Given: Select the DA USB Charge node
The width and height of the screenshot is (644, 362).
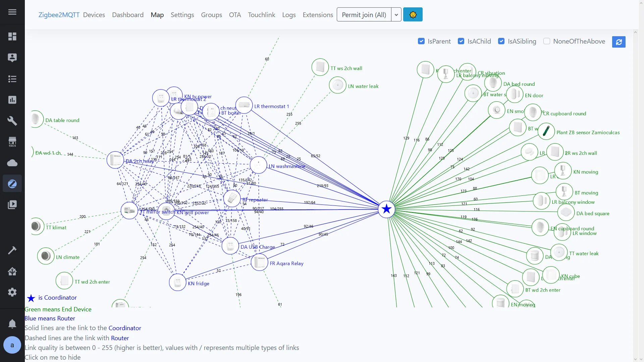Looking at the screenshot, I should (230, 246).
